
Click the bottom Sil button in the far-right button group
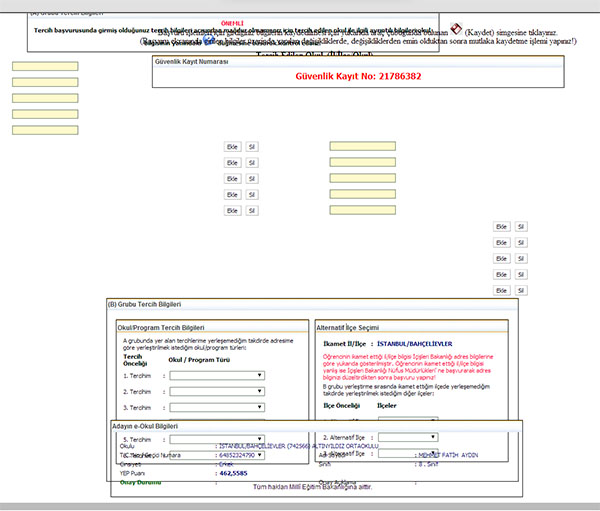click(521, 291)
